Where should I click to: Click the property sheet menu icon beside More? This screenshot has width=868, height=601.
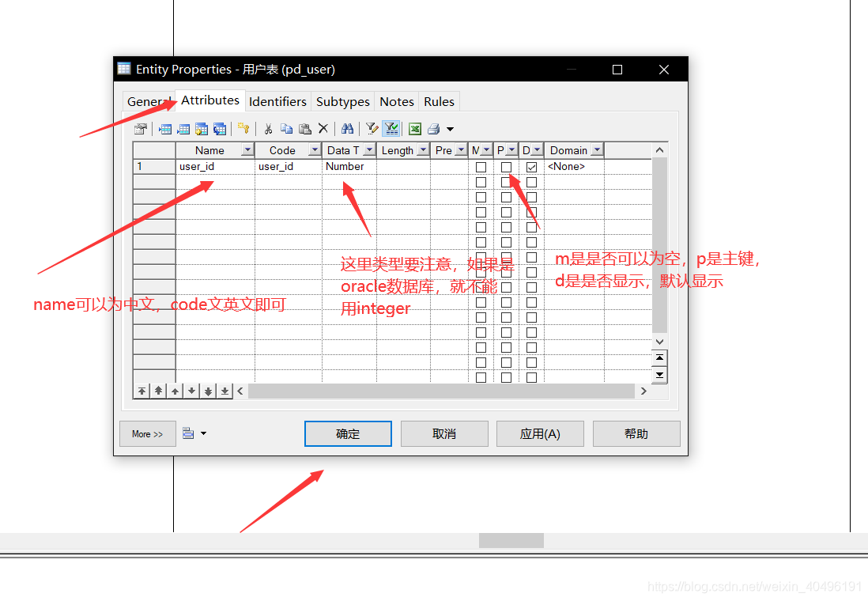(x=188, y=433)
